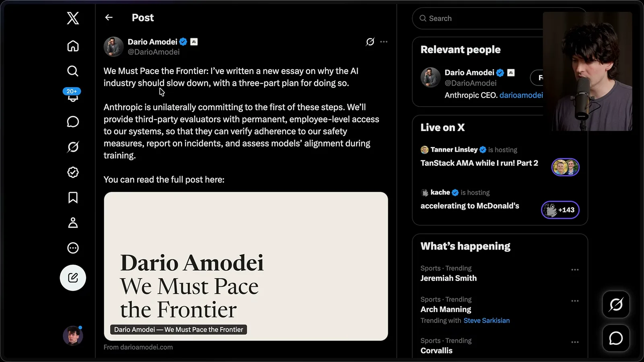
Task: Open the Home icon in sidebar
Action: coord(73,46)
